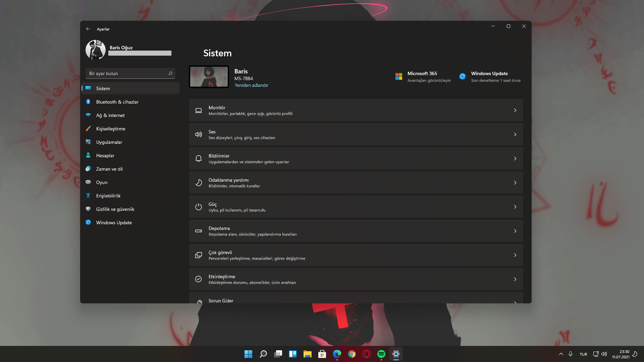Open Depolama via its chevron arrow

tap(515, 231)
